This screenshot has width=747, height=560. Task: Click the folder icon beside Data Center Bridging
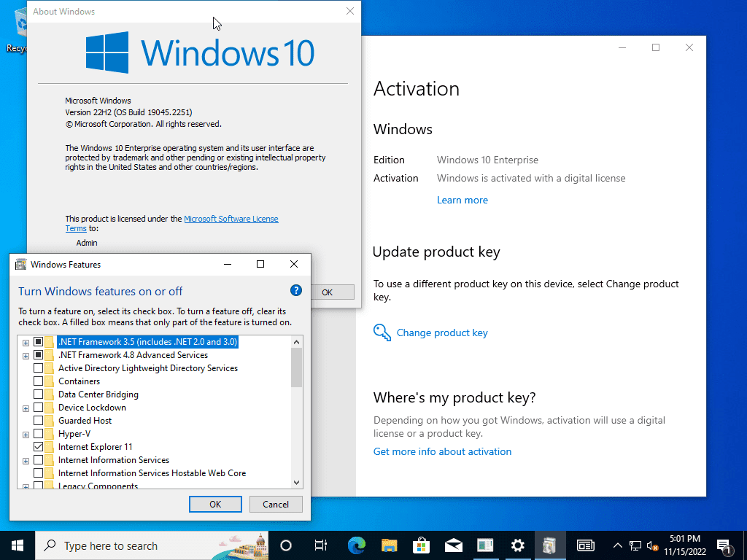(x=50, y=394)
